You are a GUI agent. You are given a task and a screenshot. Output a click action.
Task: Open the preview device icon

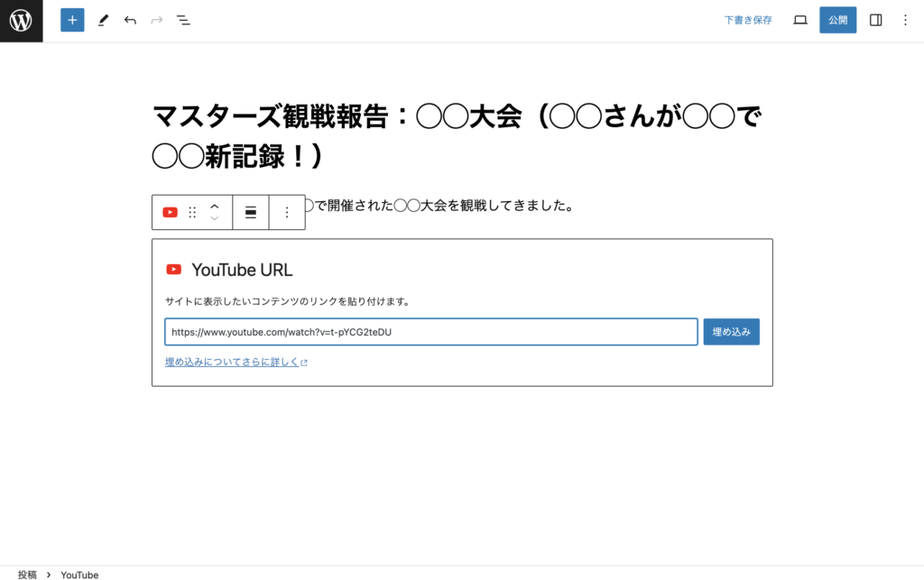coord(799,20)
